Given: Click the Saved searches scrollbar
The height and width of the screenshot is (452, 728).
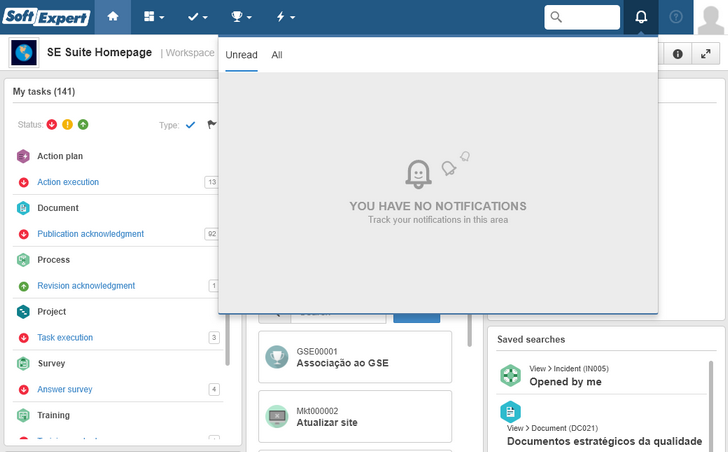Looking at the screenshot, I should tap(710, 406).
